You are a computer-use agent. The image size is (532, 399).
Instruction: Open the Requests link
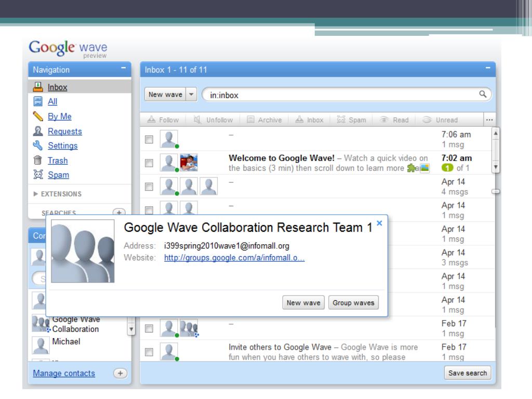point(65,131)
